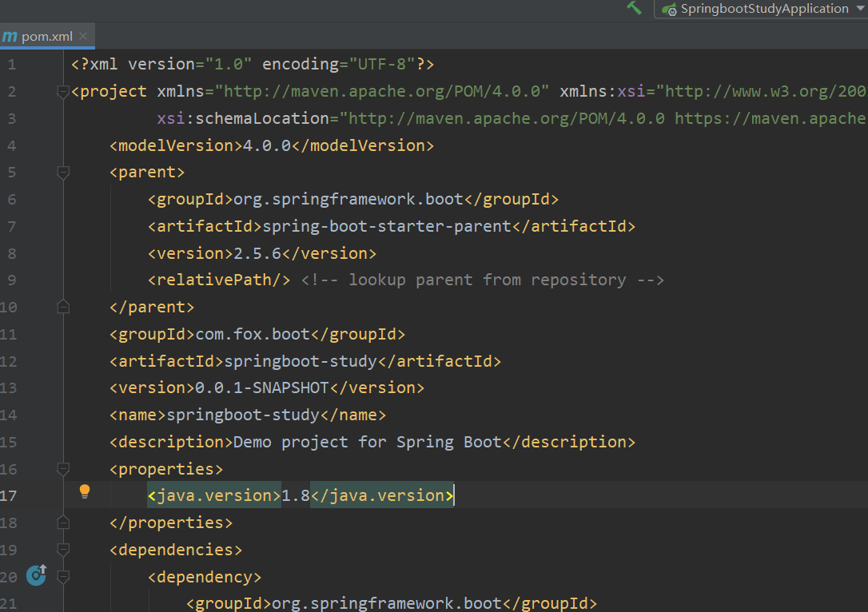This screenshot has height=612, width=868.
Task: Select the pom.xml editor tab
Action: (47, 37)
